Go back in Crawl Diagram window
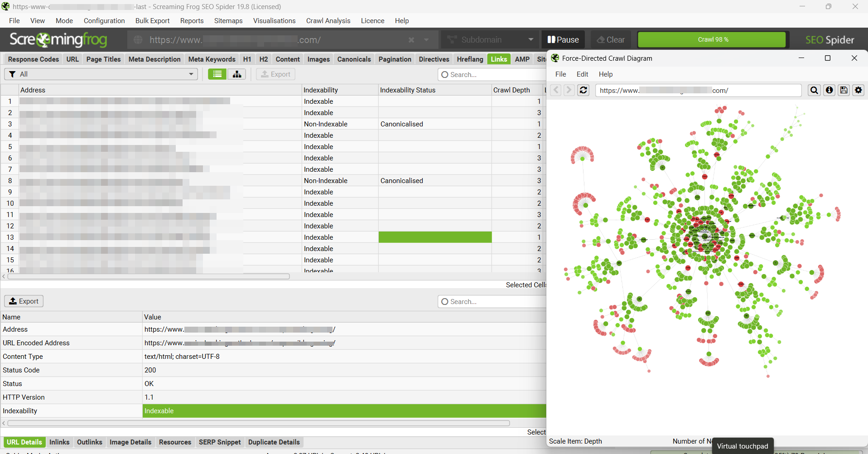868x454 pixels. click(556, 90)
